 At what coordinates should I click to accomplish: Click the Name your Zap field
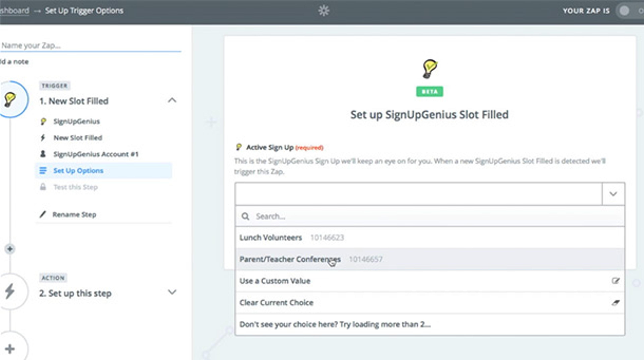coord(90,45)
